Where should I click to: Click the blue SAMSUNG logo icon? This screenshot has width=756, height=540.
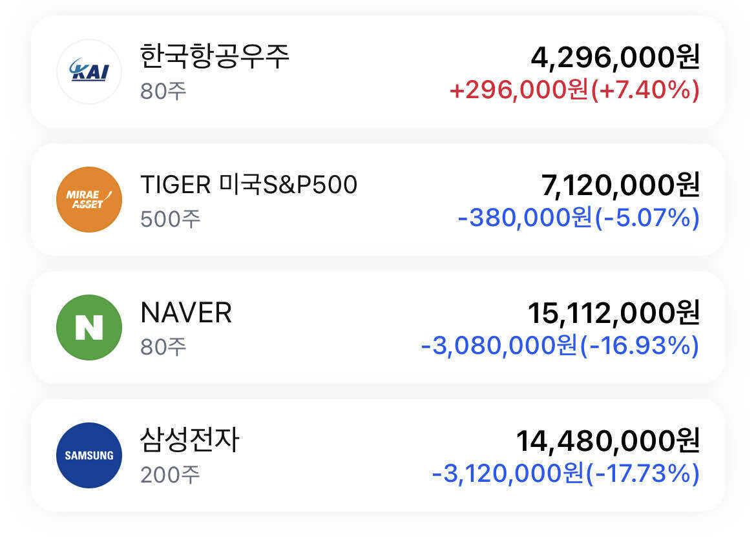(x=89, y=455)
